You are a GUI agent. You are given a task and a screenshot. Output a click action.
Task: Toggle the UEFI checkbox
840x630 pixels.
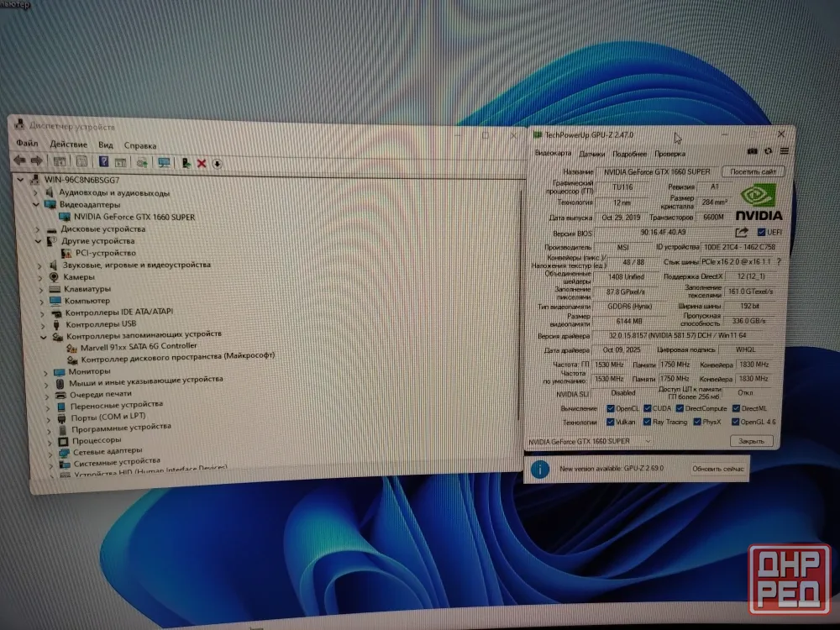click(761, 232)
